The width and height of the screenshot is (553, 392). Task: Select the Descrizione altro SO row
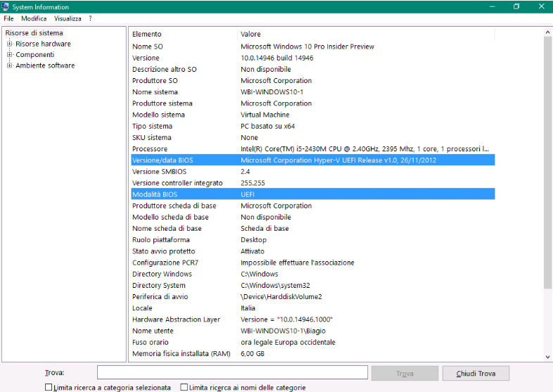pos(313,69)
